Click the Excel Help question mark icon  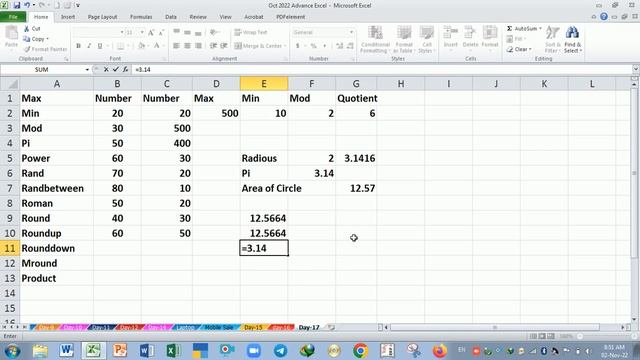[x=604, y=17]
